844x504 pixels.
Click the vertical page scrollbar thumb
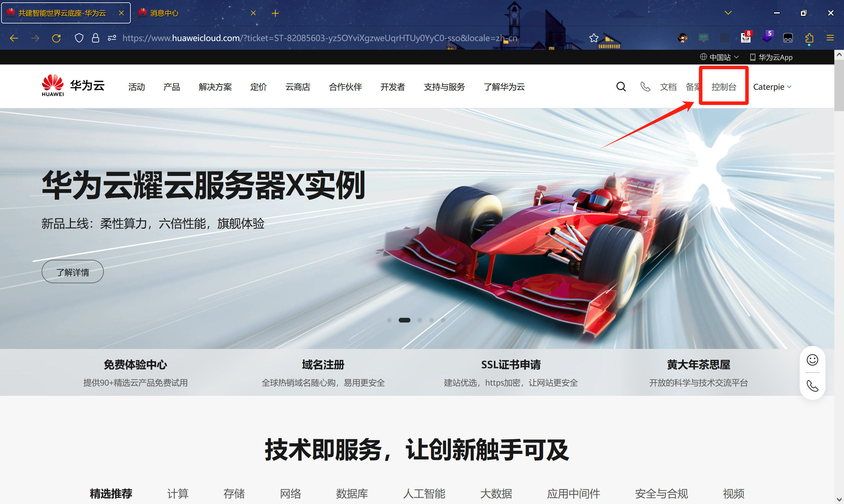(x=839, y=85)
